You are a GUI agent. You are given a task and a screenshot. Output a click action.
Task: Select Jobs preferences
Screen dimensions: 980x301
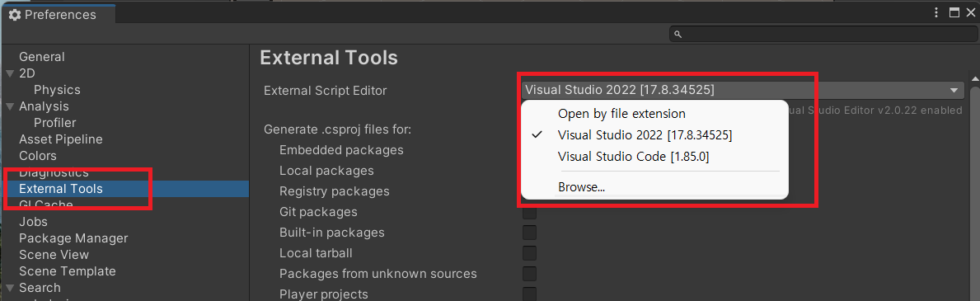point(33,222)
